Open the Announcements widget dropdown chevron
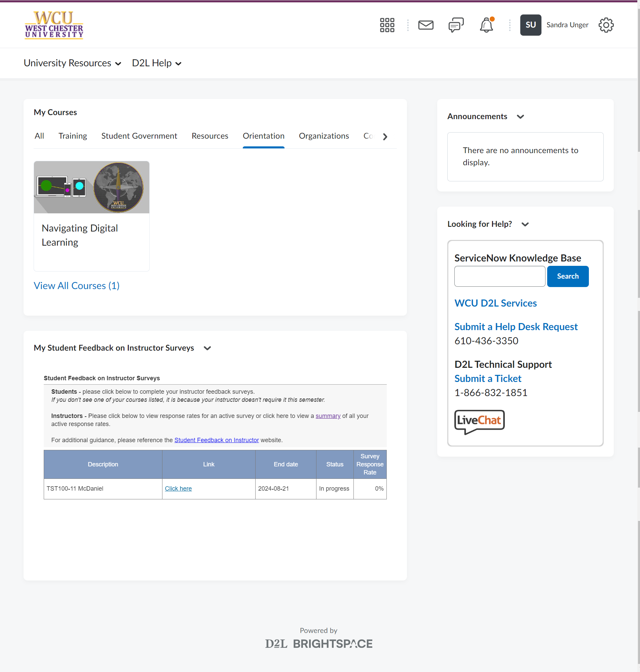The height and width of the screenshot is (672, 640). [520, 117]
